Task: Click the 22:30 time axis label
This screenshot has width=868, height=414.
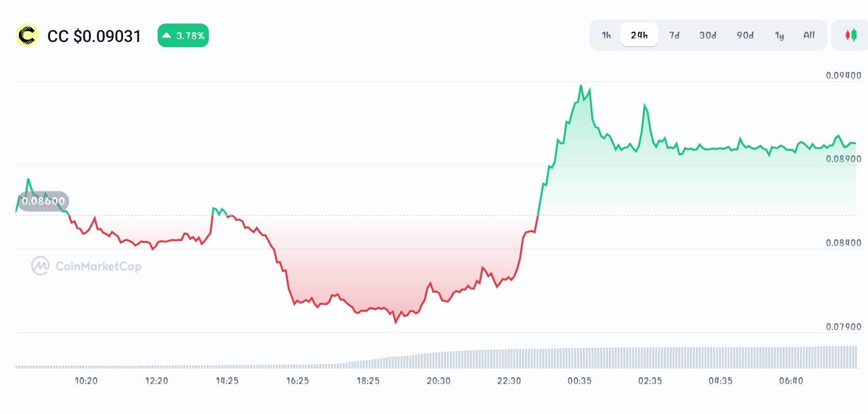Action: [509, 381]
